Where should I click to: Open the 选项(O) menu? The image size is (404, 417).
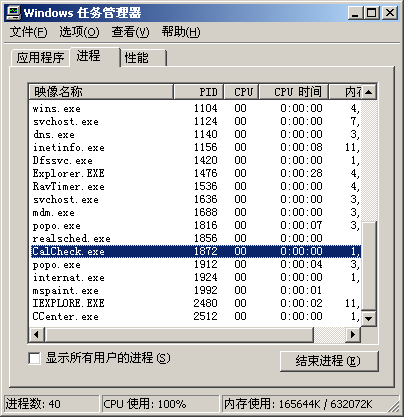coord(79,32)
